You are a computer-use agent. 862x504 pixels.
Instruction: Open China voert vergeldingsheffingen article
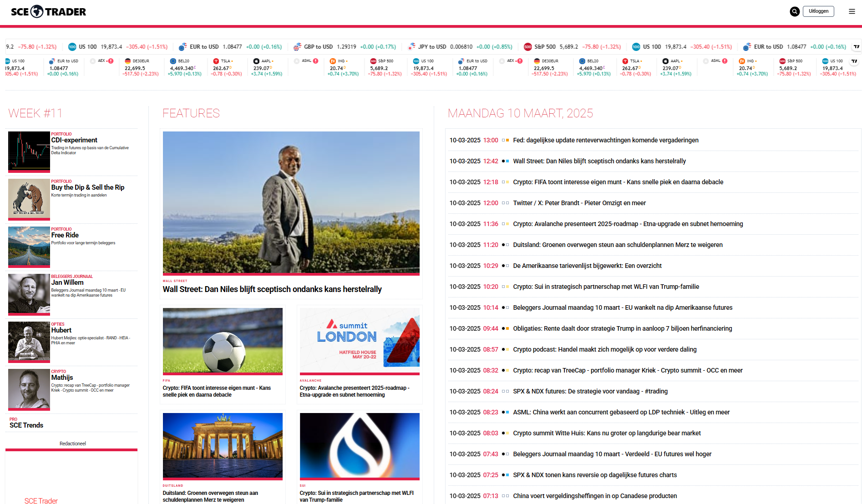tap(595, 496)
